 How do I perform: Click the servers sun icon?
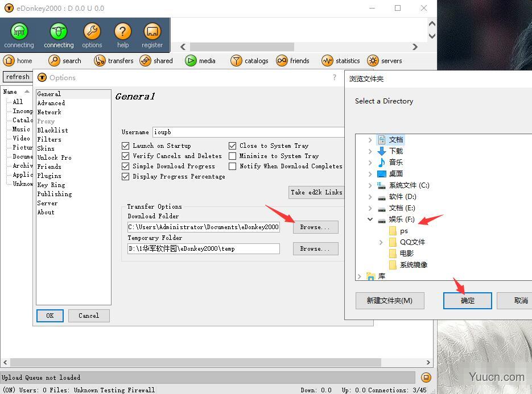click(x=373, y=61)
